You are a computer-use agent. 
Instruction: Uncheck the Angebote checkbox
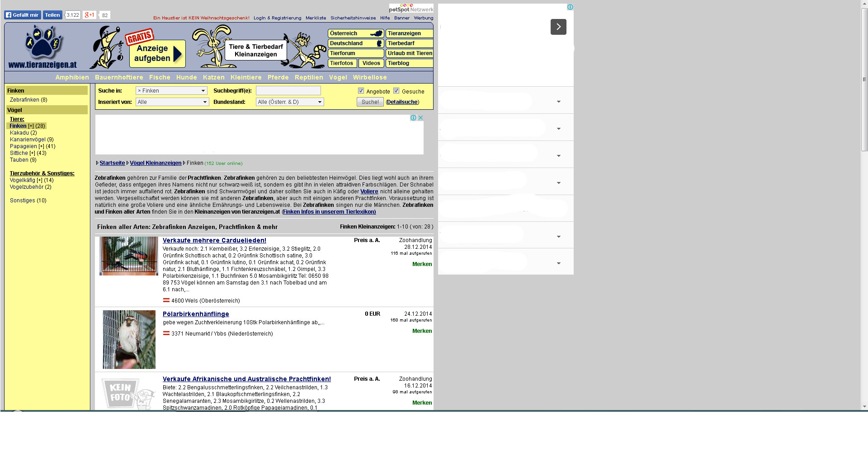(x=361, y=91)
